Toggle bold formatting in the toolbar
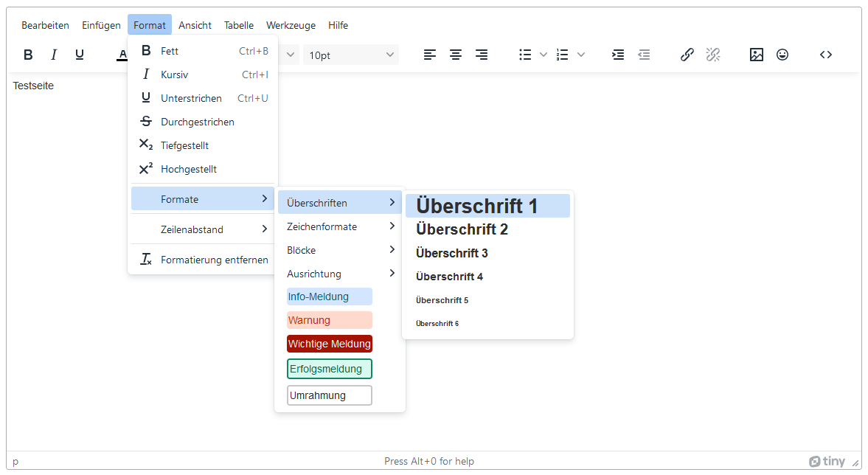The image size is (868, 475). click(x=27, y=55)
